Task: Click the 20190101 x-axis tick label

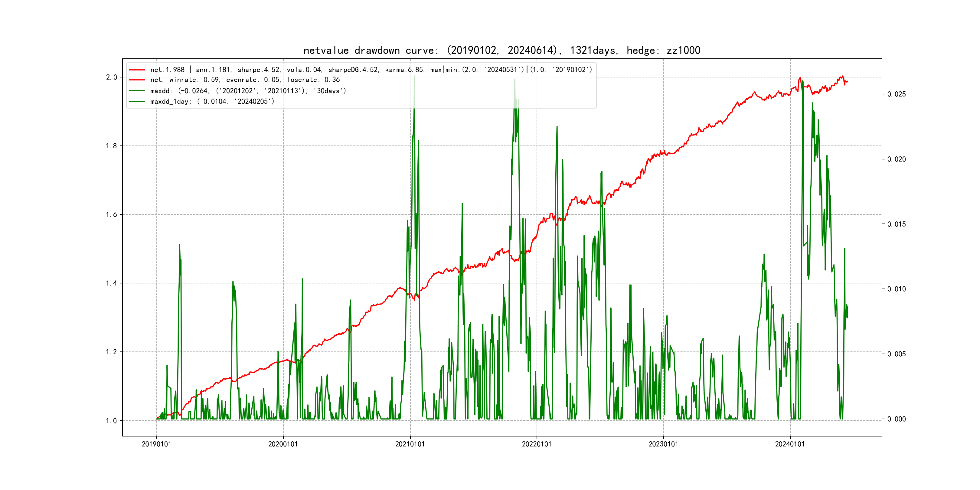Action: pyautogui.click(x=156, y=444)
